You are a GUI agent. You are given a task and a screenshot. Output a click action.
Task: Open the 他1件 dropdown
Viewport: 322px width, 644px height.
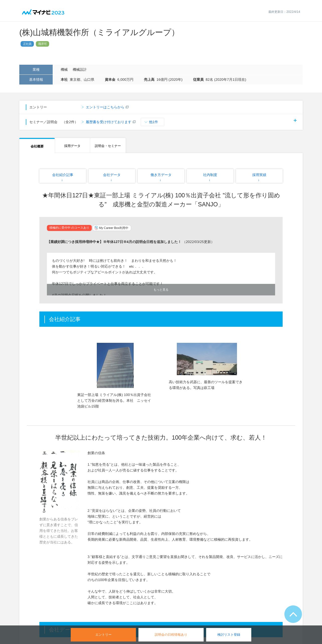coord(152,122)
